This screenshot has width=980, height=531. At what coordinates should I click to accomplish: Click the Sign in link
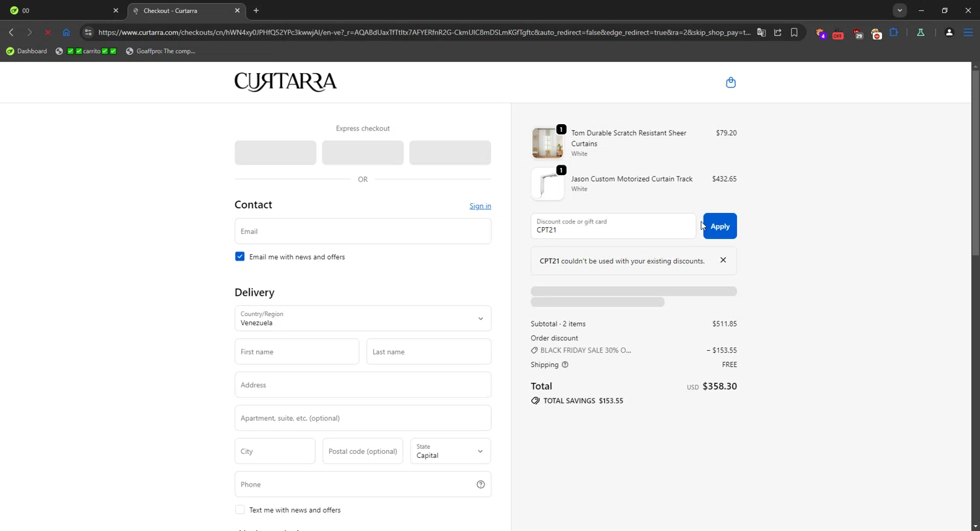pos(480,206)
